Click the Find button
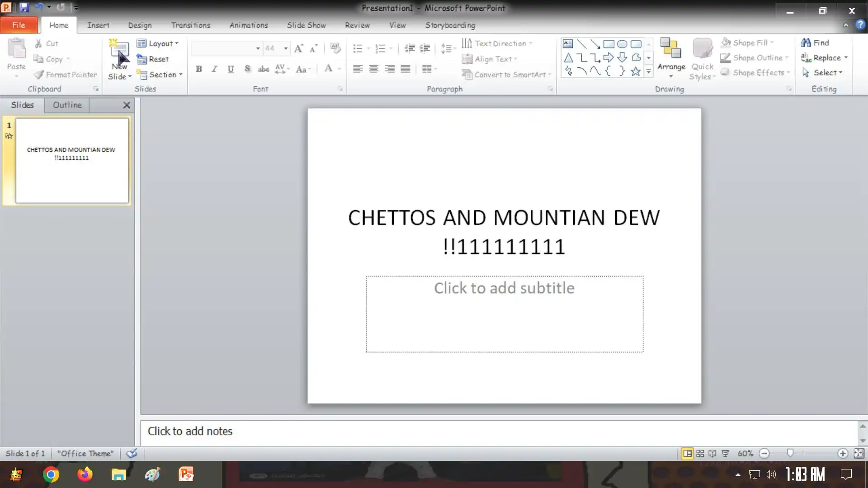Screen dimensions: 868x488 pos(815,42)
